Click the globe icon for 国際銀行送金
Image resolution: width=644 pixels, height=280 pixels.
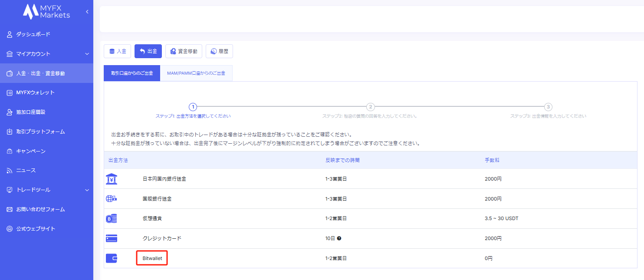pyautogui.click(x=112, y=199)
